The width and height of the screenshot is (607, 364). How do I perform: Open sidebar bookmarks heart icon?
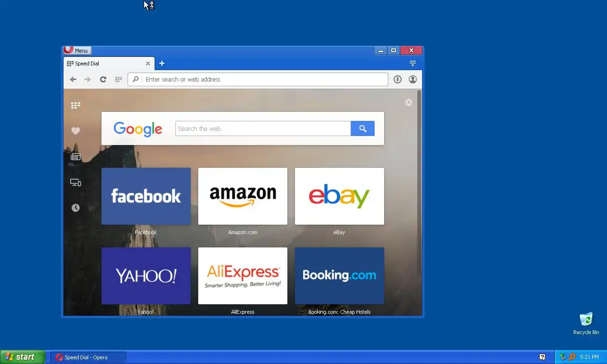point(75,131)
